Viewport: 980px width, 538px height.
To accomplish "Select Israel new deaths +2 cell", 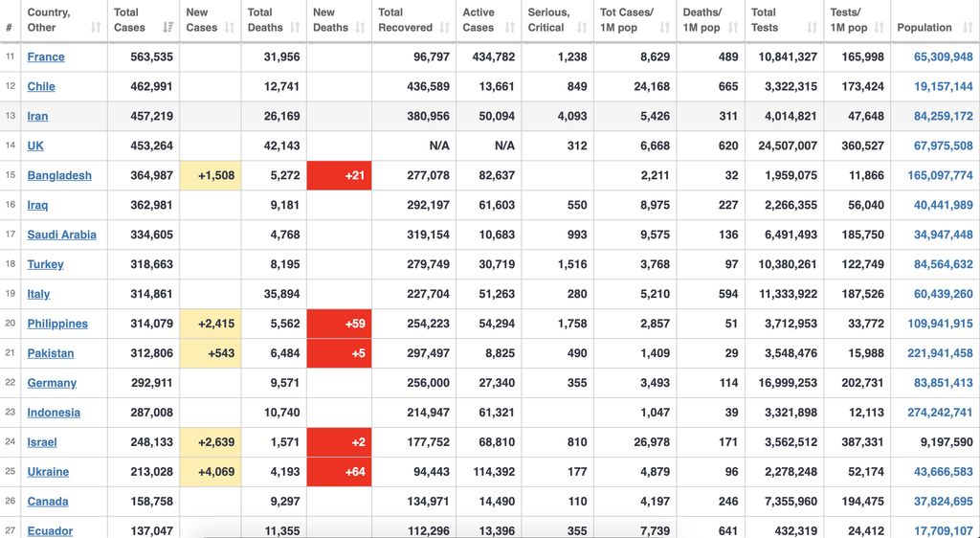I will (340, 442).
